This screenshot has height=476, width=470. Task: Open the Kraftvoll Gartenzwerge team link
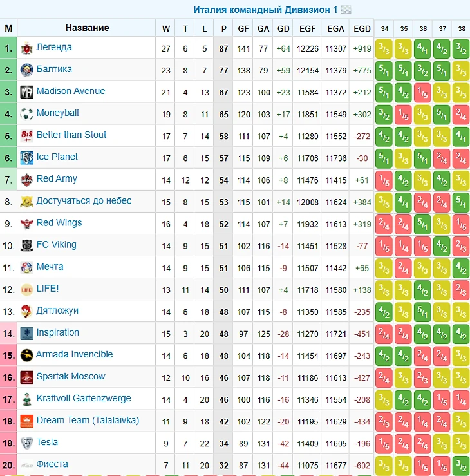click(84, 398)
